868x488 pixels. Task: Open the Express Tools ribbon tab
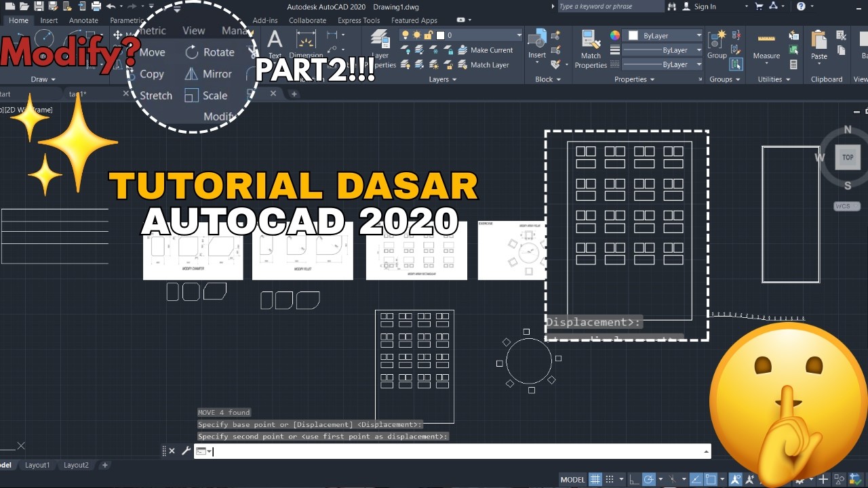coord(359,20)
